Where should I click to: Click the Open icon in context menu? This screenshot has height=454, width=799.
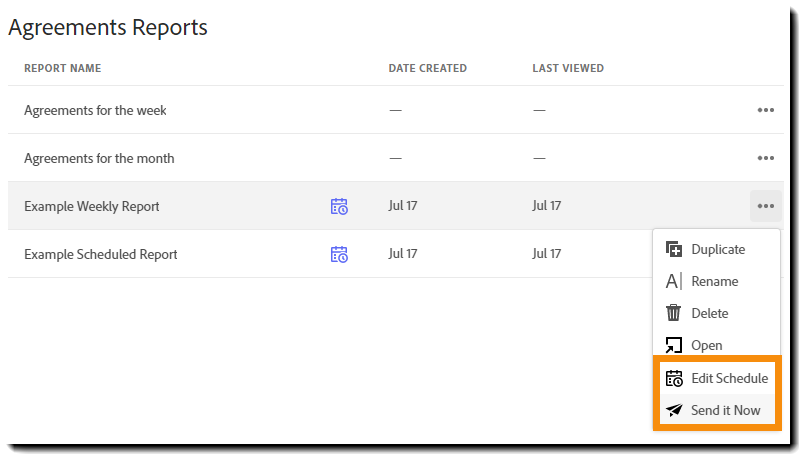[x=674, y=345]
